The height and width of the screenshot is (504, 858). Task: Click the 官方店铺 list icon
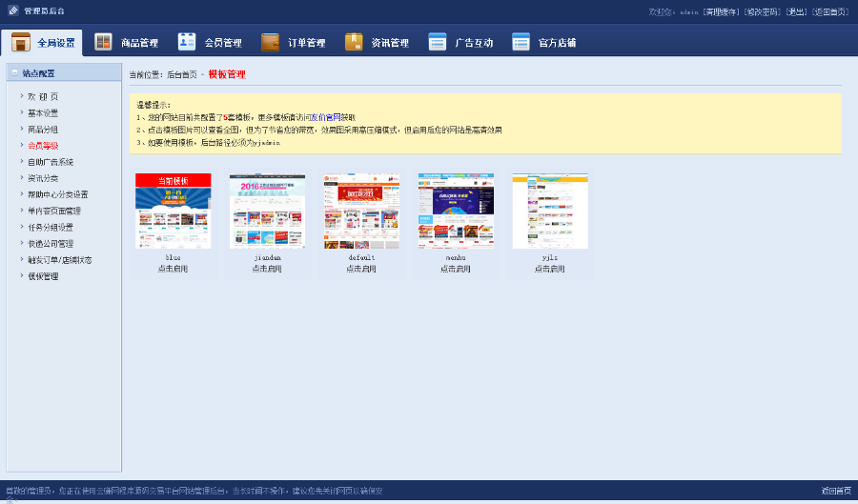pyautogui.click(x=521, y=42)
